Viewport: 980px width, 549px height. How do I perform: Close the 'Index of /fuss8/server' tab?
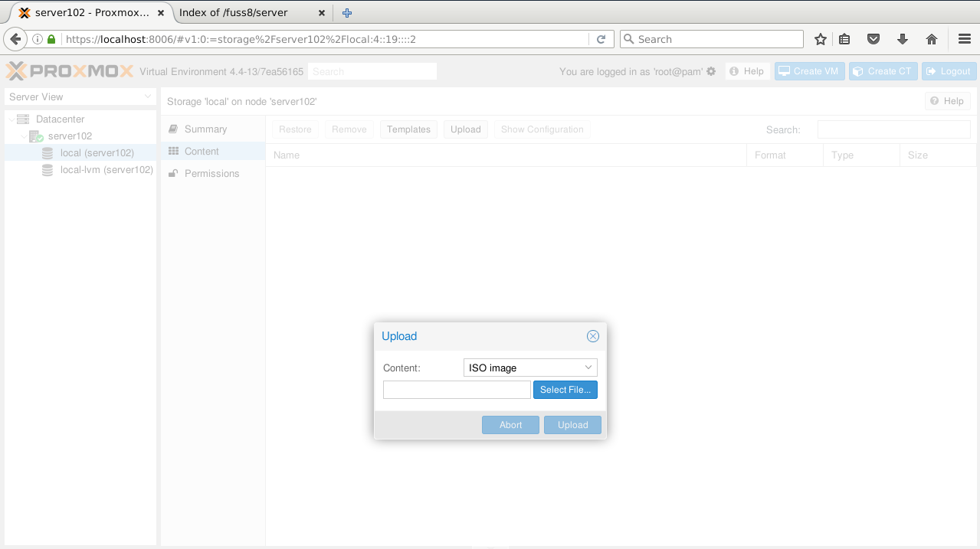click(321, 13)
